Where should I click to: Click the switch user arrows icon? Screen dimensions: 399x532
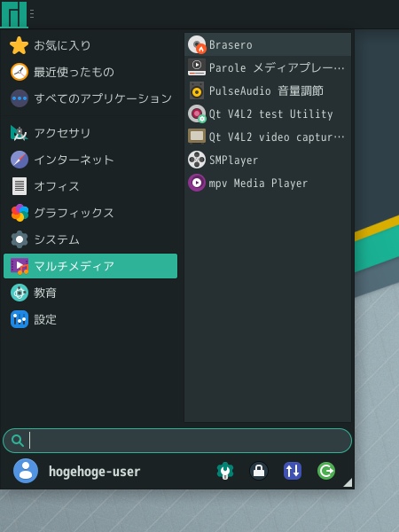[293, 471]
